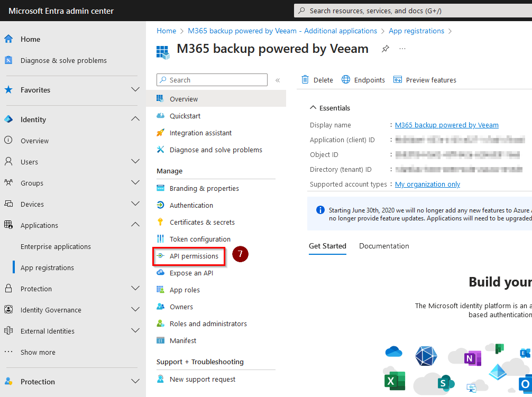Click the Applications grid icon
The image size is (532, 397).
coord(8,225)
